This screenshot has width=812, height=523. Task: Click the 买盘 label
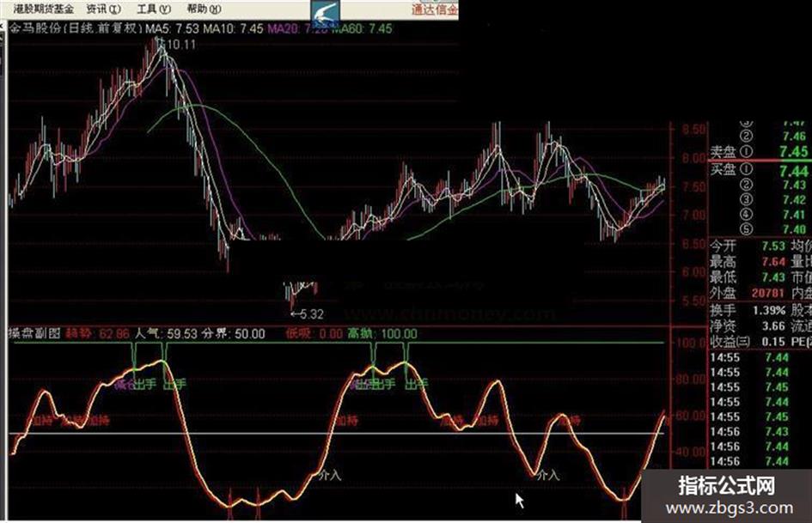[x=723, y=169]
